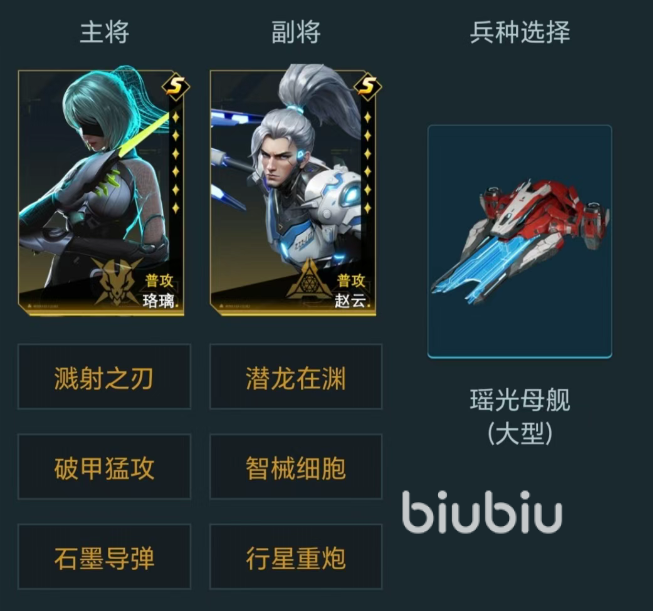
Task: Click the 主将 column header
Action: 105,32
